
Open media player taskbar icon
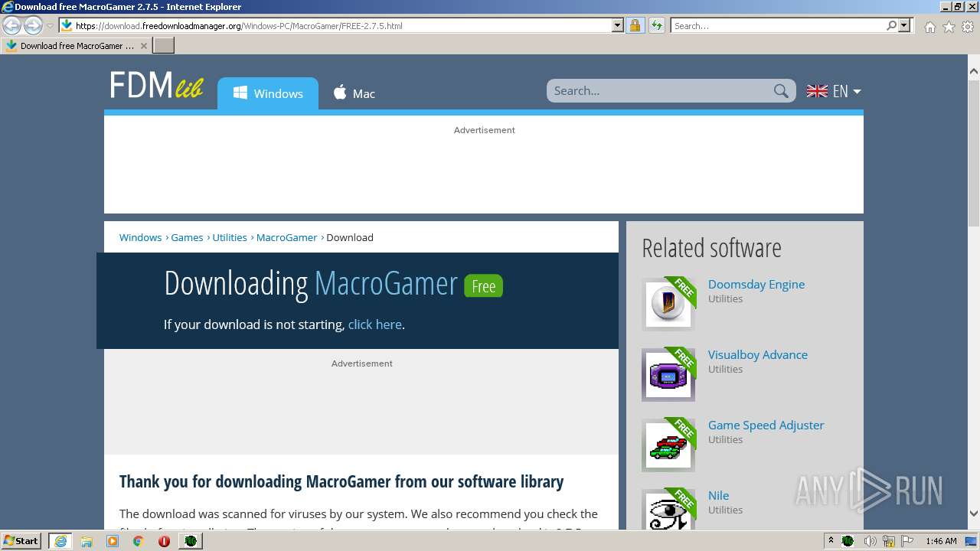pyautogui.click(x=113, y=541)
